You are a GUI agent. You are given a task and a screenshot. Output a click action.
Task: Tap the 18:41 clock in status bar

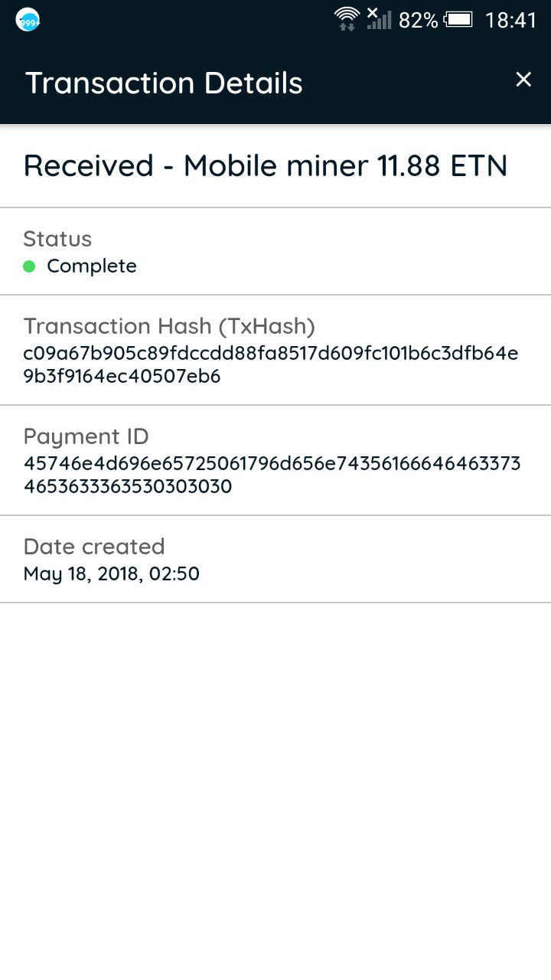click(x=510, y=20)
